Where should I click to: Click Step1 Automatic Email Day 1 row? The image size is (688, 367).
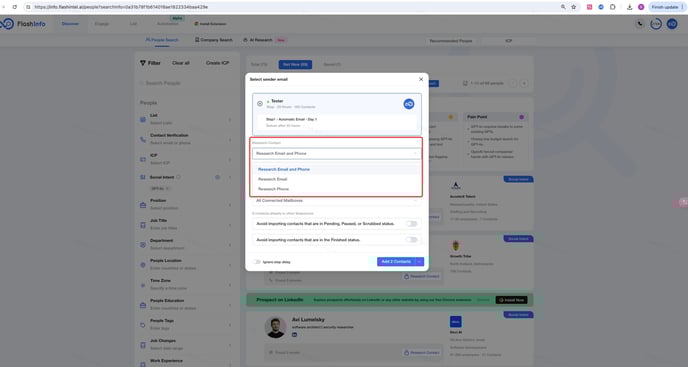(337, 122)
